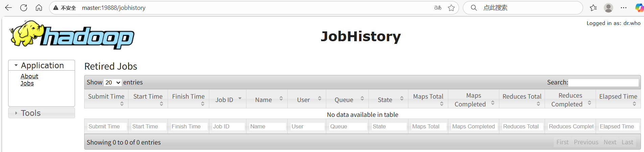
Task: Collapse the Application sidebar section
Action: coord(42,65)
